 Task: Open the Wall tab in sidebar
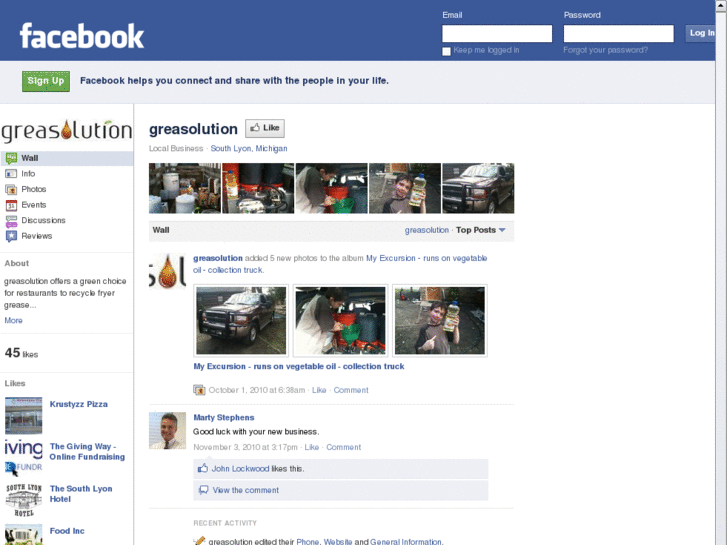(x=67, y=158)
